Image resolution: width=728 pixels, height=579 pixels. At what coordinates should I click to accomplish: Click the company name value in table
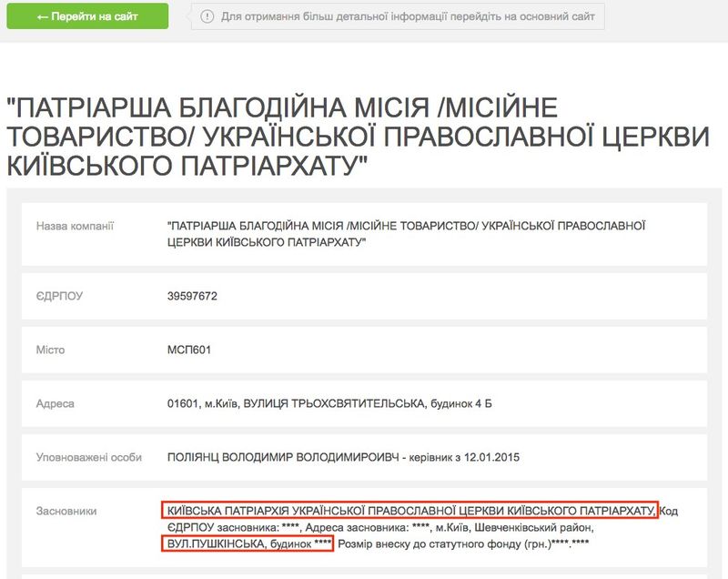406,234
